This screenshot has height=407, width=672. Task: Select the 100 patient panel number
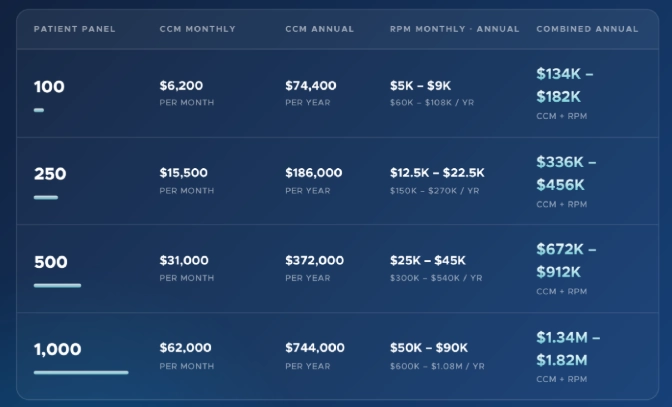(x=49, y=87)
